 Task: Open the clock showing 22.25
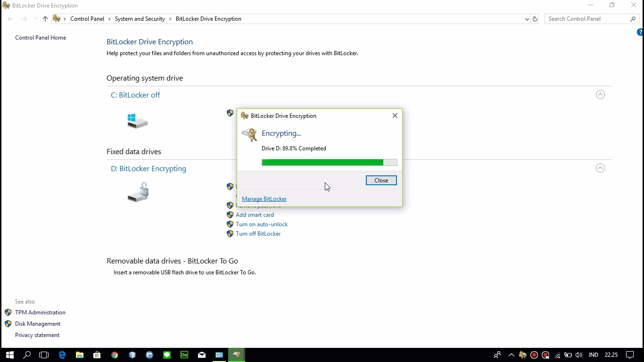pyautogui.click(x=611, y=355)
